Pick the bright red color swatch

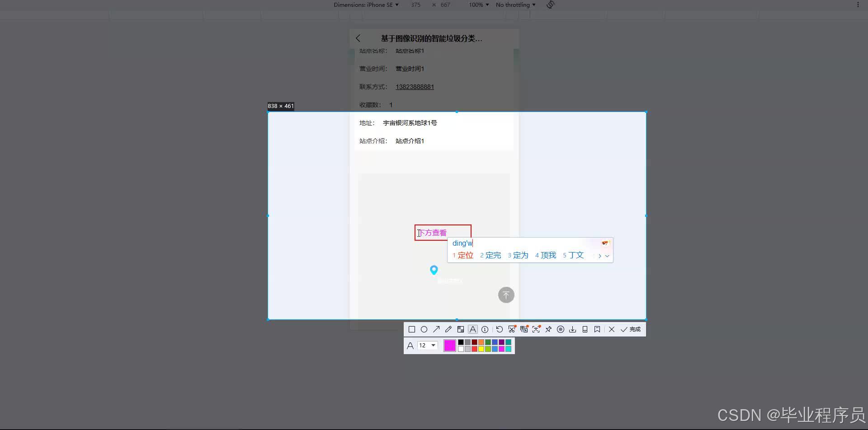click(475, 349)
